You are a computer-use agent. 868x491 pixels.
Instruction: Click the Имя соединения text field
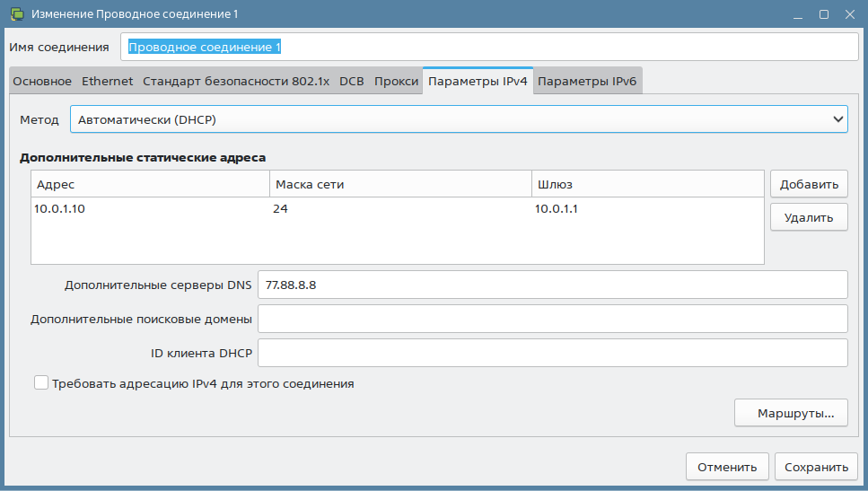[x=488, y=47]
